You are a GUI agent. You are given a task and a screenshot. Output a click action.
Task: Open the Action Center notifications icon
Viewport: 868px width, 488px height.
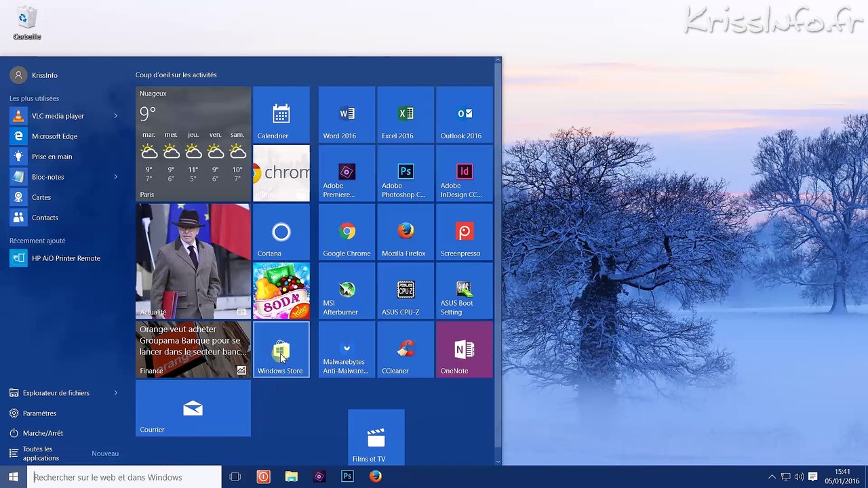tap(813, 477)
